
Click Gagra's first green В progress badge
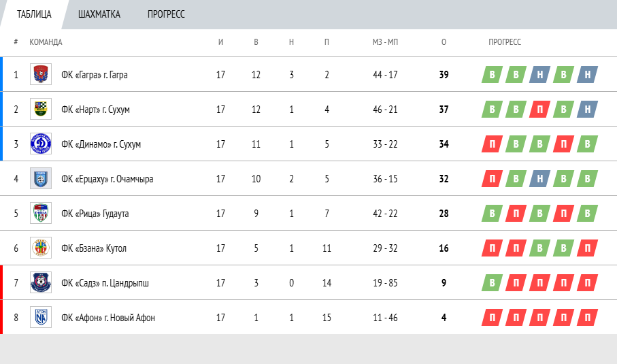click(x=492, y=75)
